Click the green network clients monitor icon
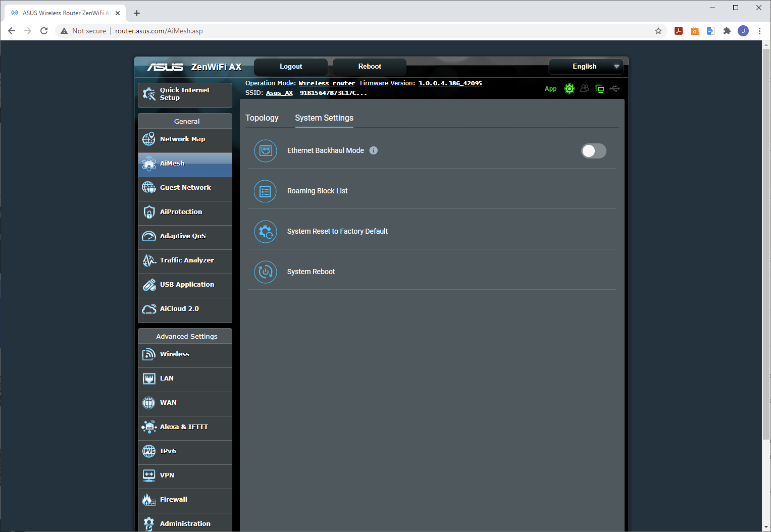The height and width of the screenshot is (532, 771). 600,89
